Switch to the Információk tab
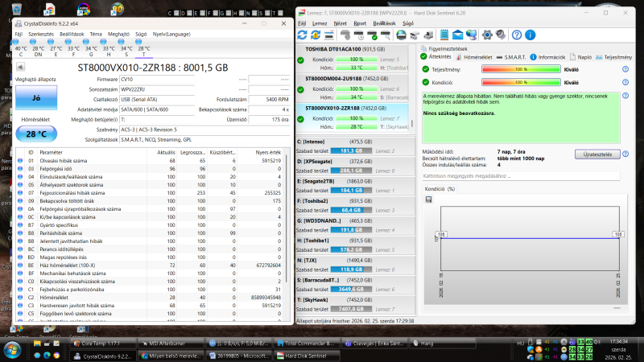This screenshot has height=362, width=644. click(x=547, y=57)
